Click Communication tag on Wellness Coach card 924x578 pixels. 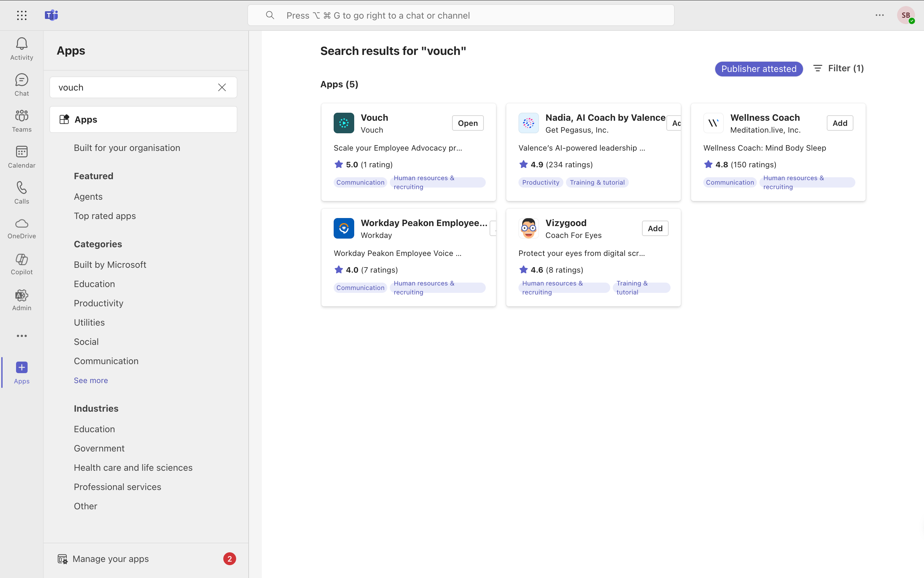730,182
